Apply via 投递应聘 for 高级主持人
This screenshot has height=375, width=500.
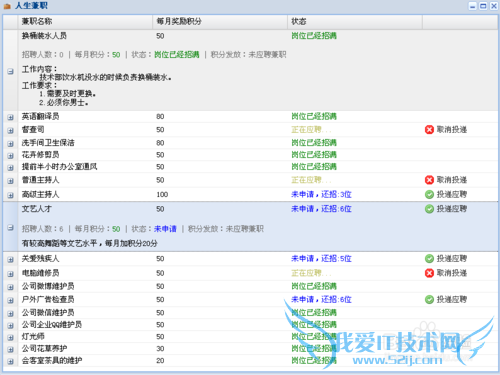(x=452, y=194)
